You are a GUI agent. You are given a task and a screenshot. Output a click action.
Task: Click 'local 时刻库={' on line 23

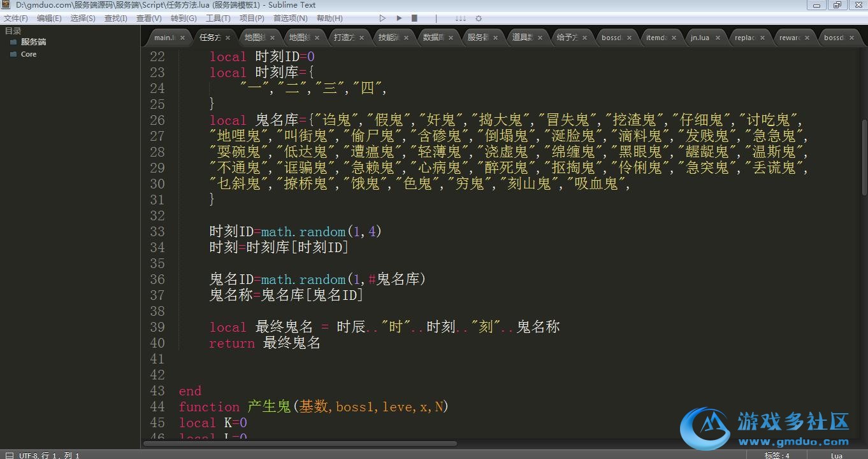[262, 73]
